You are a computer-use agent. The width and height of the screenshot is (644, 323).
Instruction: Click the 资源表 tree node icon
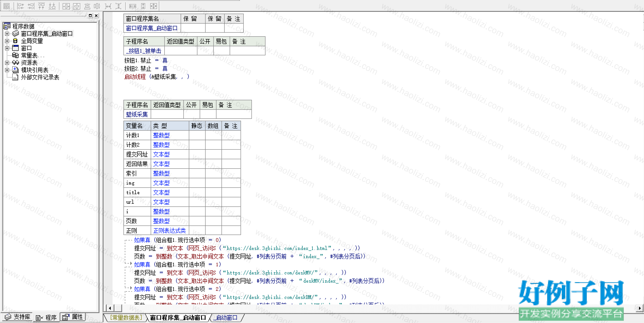[15, 62]
